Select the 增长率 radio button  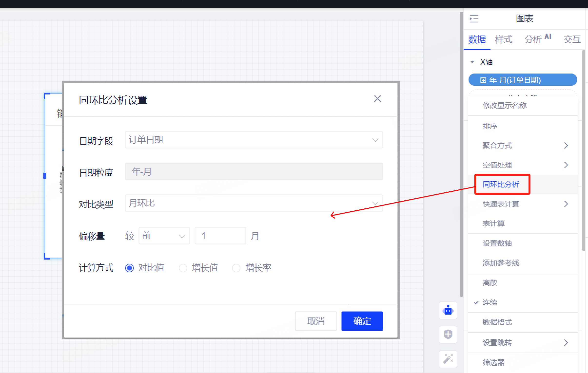point(236,268)
